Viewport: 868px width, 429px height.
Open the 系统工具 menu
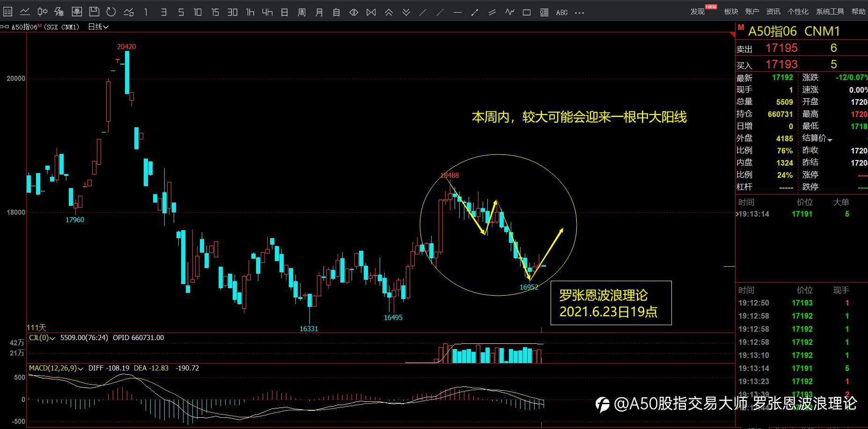(830, 12)
